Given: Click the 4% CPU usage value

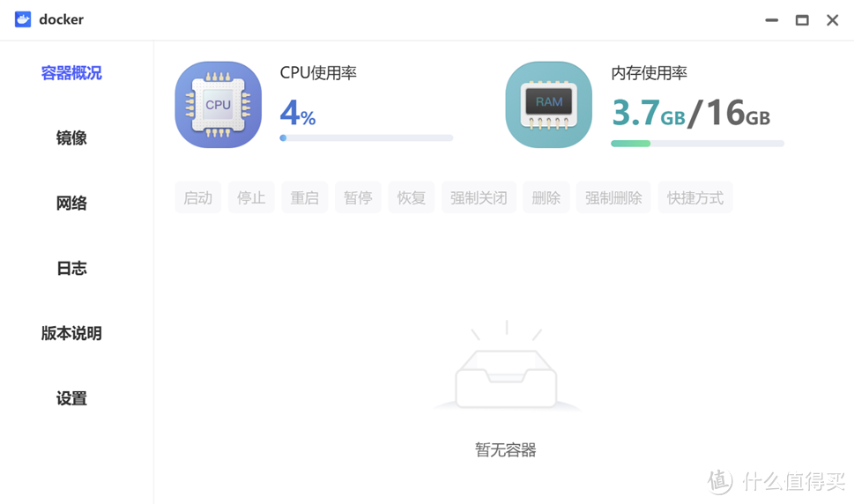Looking at the screenshot, I should click(x=298, y=113).
